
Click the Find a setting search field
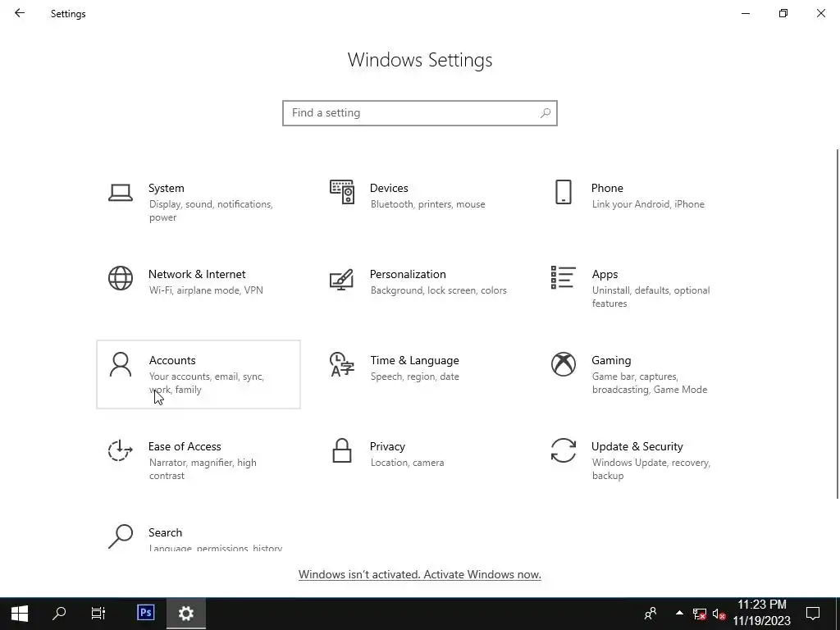(420, 113)
